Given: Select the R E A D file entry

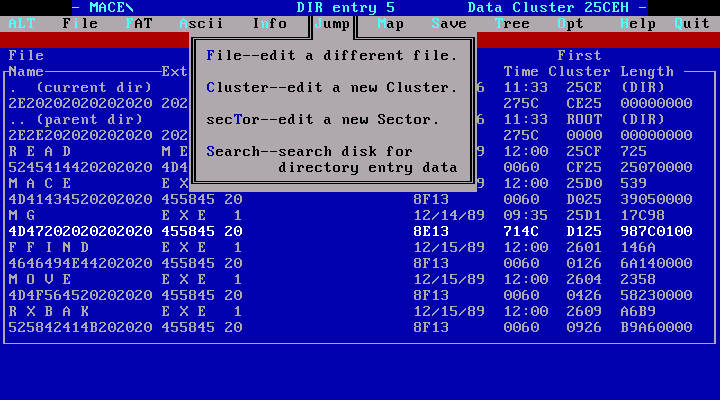Looking at the screenshot, I should [40, 152].
